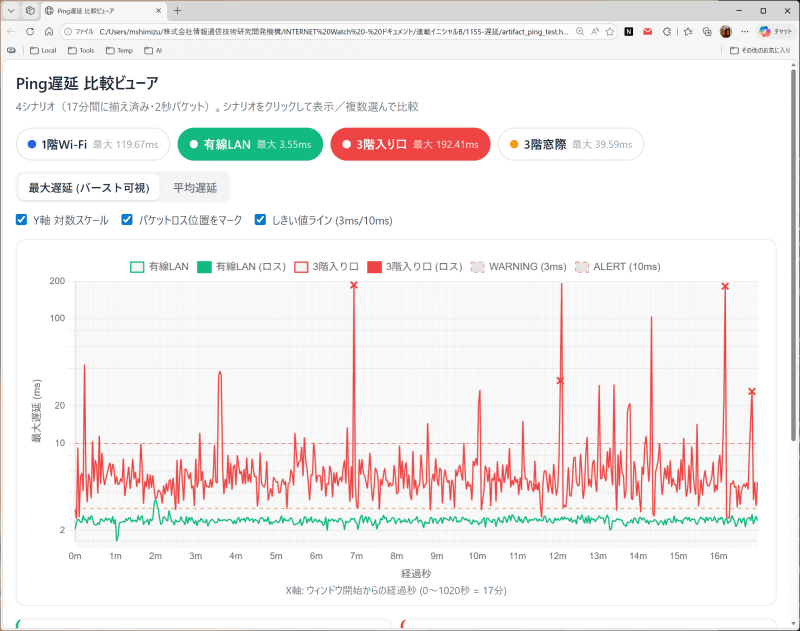The height and width of the screenshot is (631, 800).
Task: Toggle the 1階Wi-Fi scenario chip
Action: tap(93, 144)
